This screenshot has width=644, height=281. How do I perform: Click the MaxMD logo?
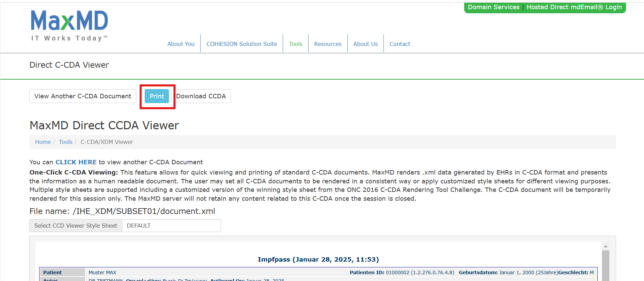pos(69,26)
